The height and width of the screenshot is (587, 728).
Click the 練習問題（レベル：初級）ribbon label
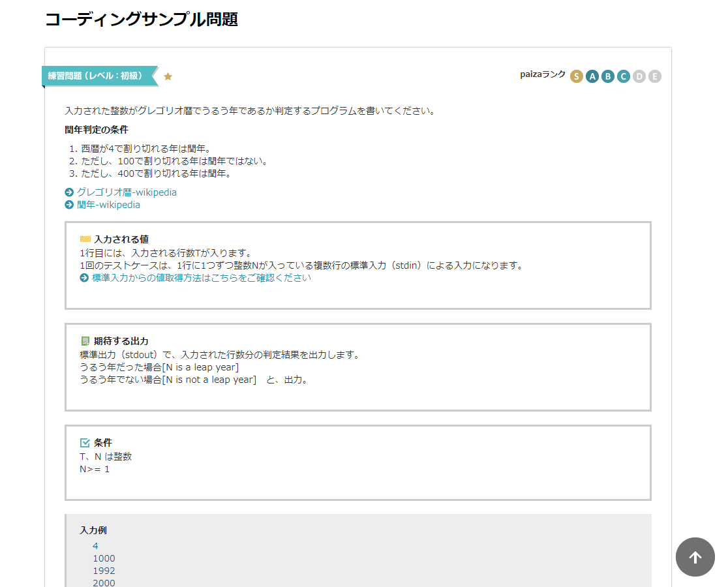tap(96, 76)
